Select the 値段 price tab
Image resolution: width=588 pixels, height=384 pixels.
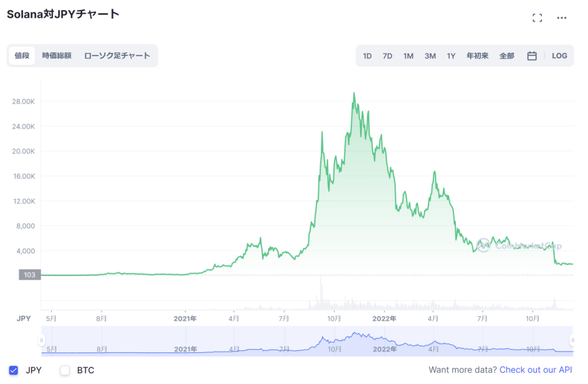pyautogui.click(x=22, y=56)
